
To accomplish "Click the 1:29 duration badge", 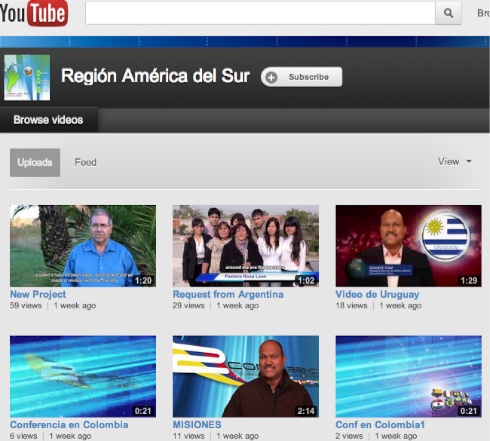I will [x=469, y=281].
